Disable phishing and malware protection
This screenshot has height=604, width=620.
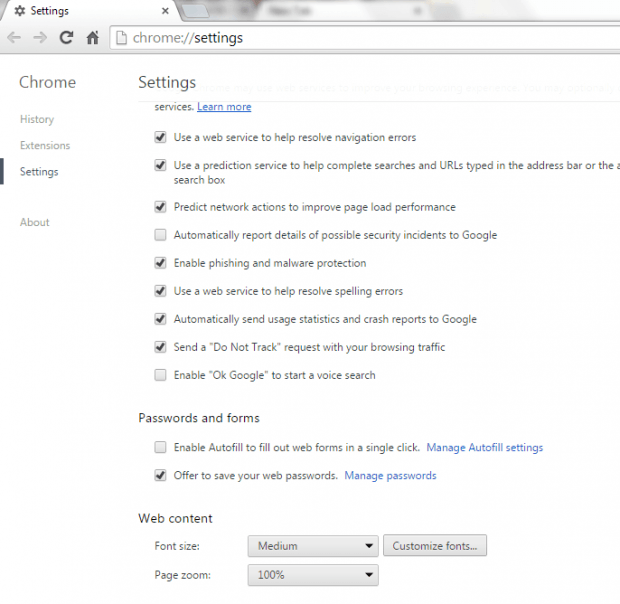pyautogui.click(x=160, y=263)
